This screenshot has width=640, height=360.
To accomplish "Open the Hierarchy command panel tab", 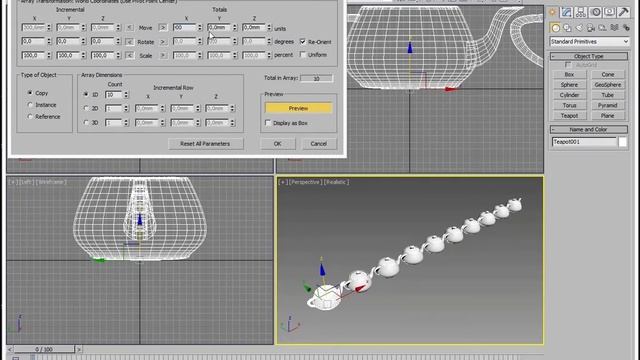I will 581,12.
